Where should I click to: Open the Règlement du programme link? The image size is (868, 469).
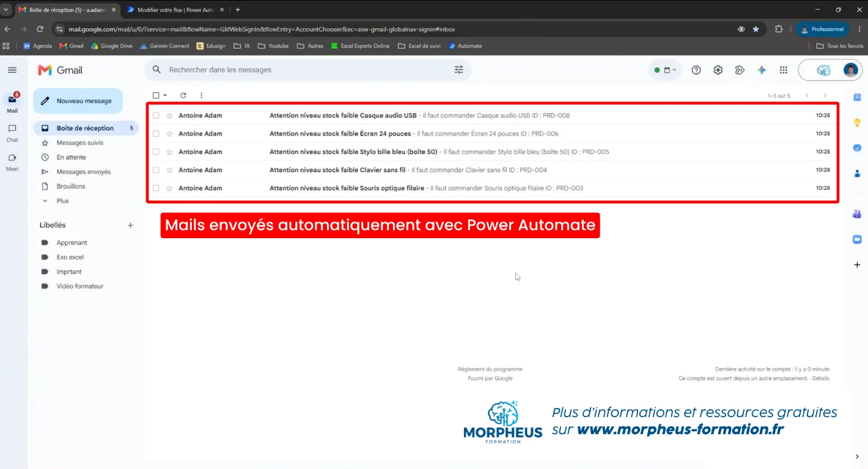tap(490, 369)
